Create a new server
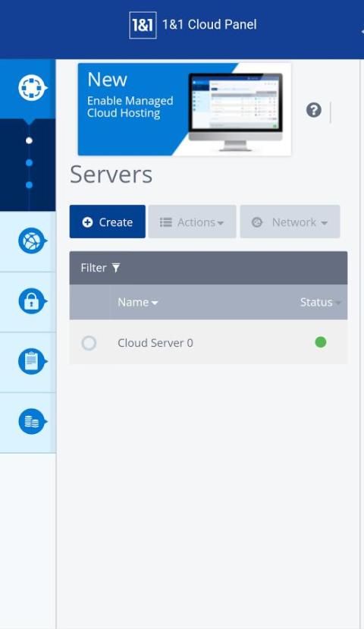This screenshot has height=629, width=364. pyautogui.click(x=108, y=222)
